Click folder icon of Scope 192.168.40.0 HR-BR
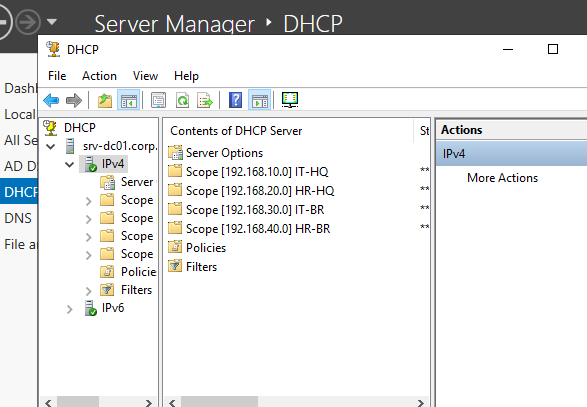The width and height of the screenshot is (587, 407). pyautogui.click(x=175, y=228)
